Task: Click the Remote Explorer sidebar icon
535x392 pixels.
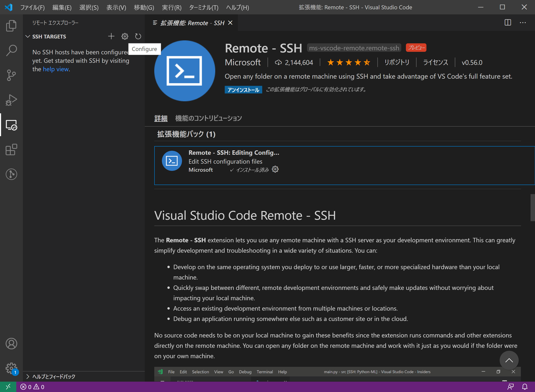Action: tap(11, 124)
